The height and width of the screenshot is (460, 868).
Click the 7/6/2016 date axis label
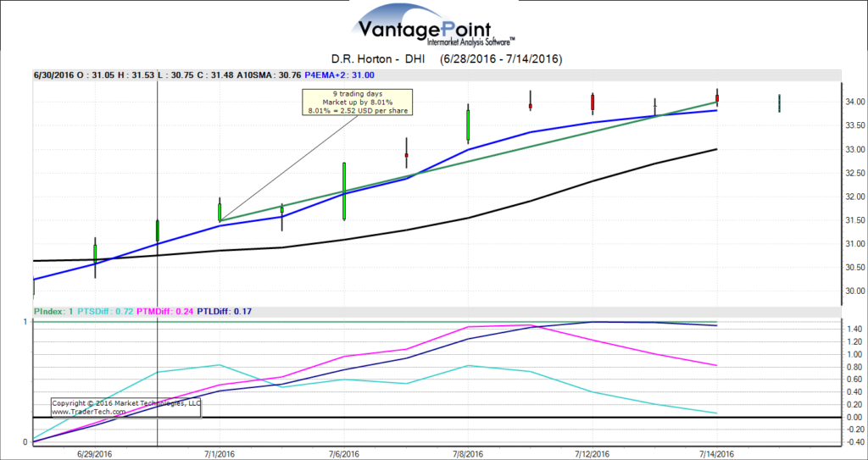click(344, 453)
